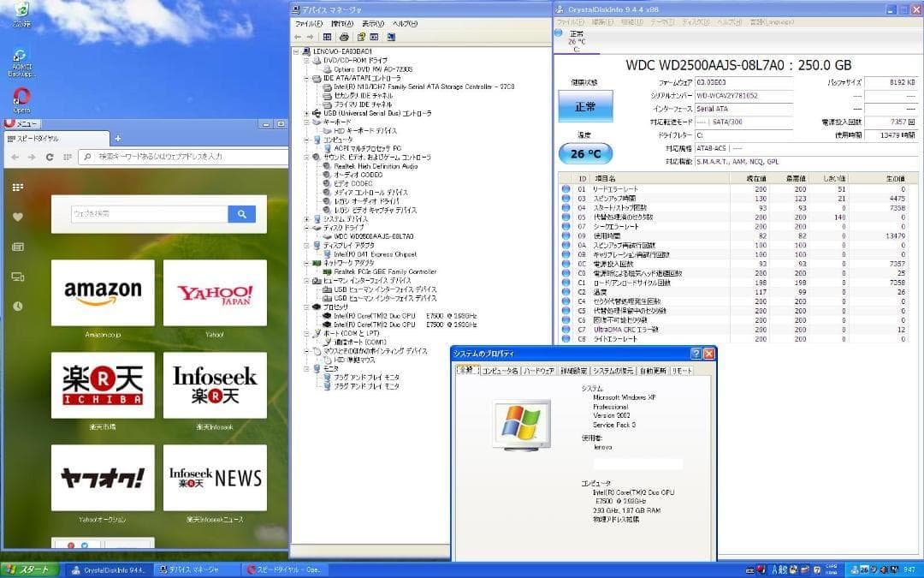Open bookmarks heart in Opera sidebar

click(x=18, y=217)
